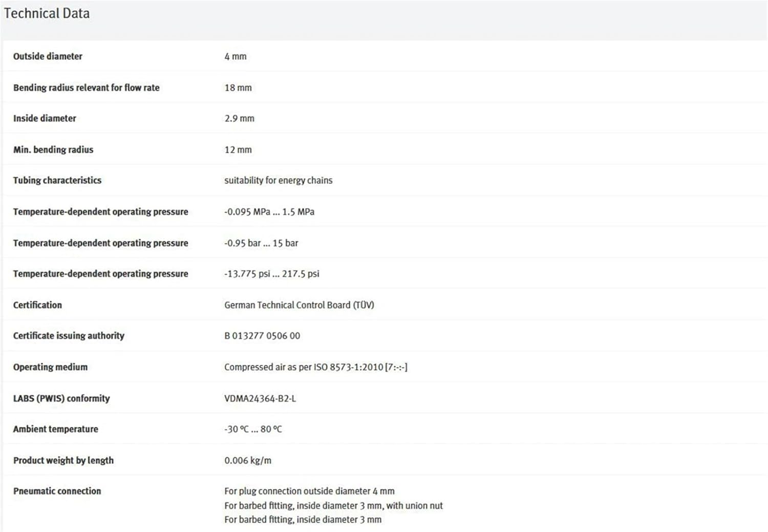
Task: Click the "-0.95 bar ... 15 bar" value
Action: 261,243
